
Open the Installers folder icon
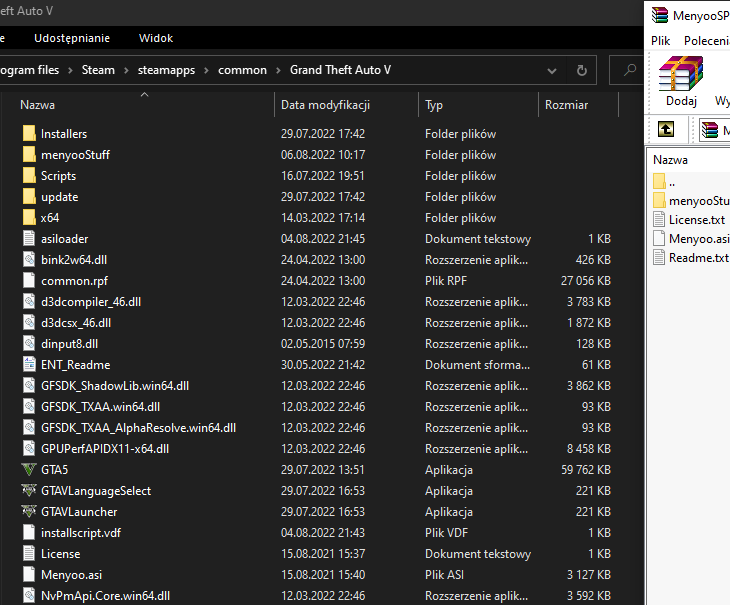coord(29,134)
